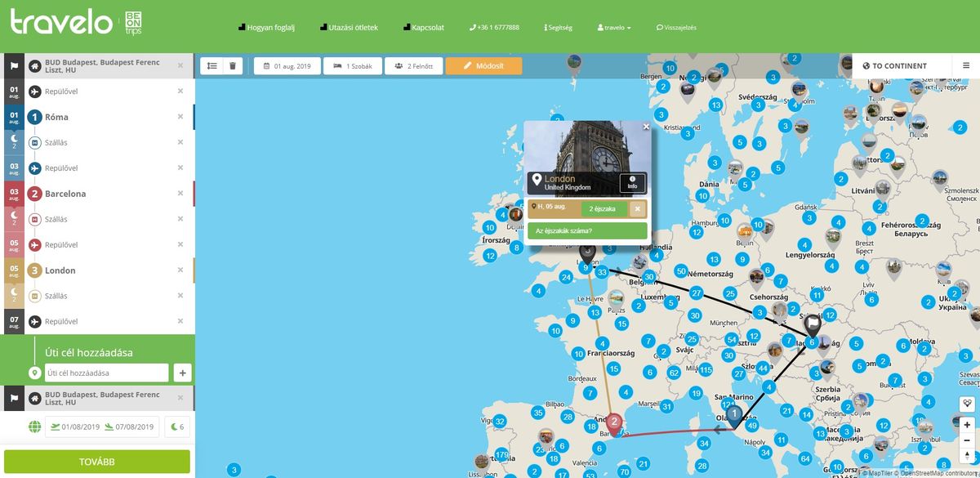The height and width of the screenshot is (478, 980).
Task: Zoom out on the map
Action: pos(967,439)
